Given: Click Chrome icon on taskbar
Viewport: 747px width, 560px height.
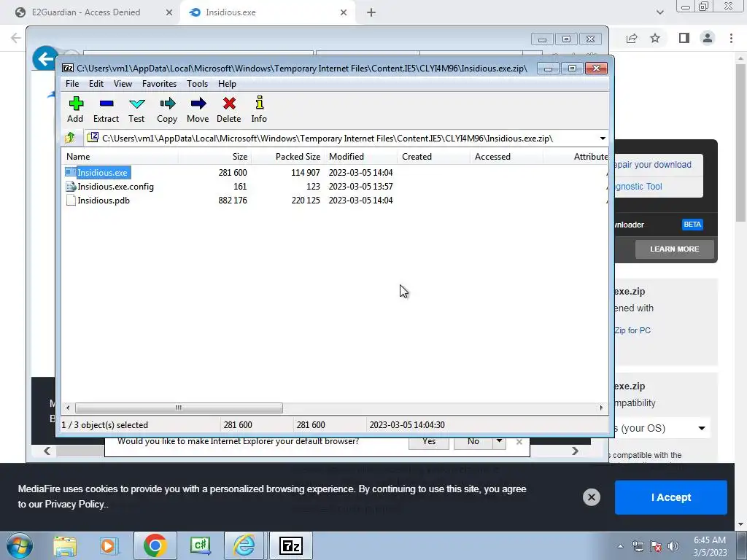Looking at the screenshot, I should pos(155,545).
